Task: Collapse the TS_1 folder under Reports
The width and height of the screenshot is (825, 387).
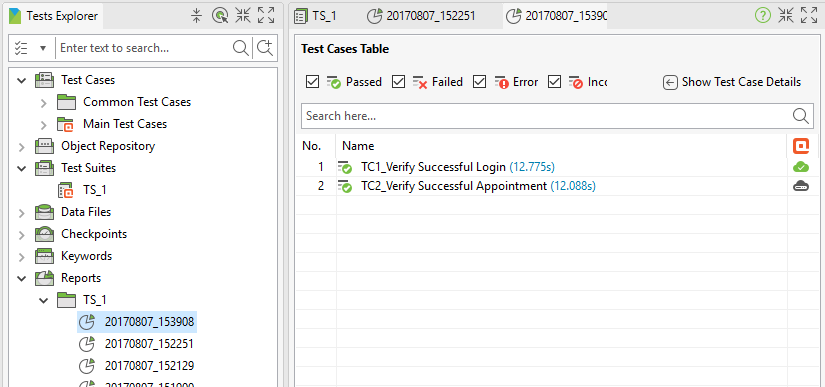Action: (x=44, y=300)
